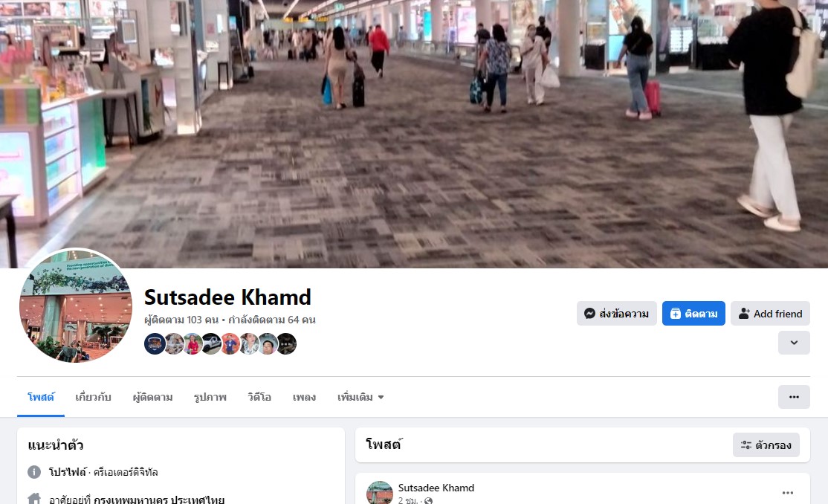Image resolution: width=828 pixels, height=504 pixels.
Task: Open the ผู้ติดตาม tab
Action: pyautogui.click(x=152, y=397)
